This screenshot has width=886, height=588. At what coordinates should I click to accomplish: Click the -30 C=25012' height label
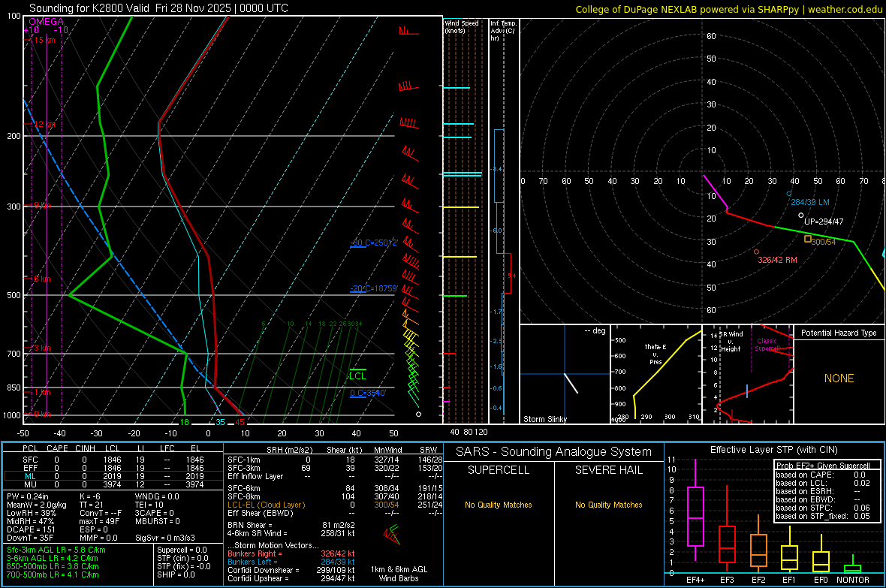pyautogui.click(x=374, y=243)
